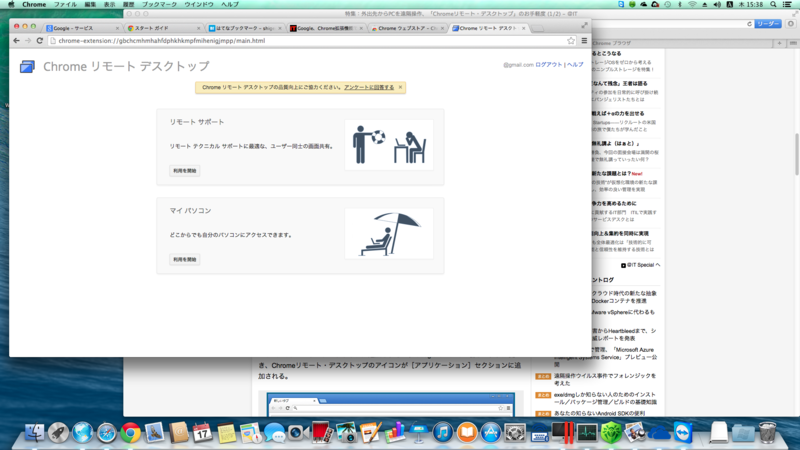The height and width of the screenshot is (450, 800).
Task: Open System Preferences from the Dock
Action: click(x=514, y=433)
